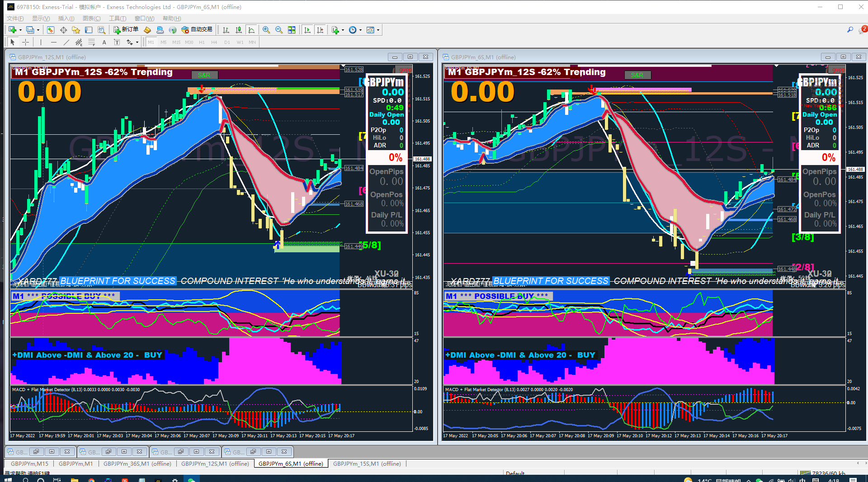The width and height of the screenshot is (868, 482).
Task: Select the Horizontal Line drawing tool
Action: [54, 42]
